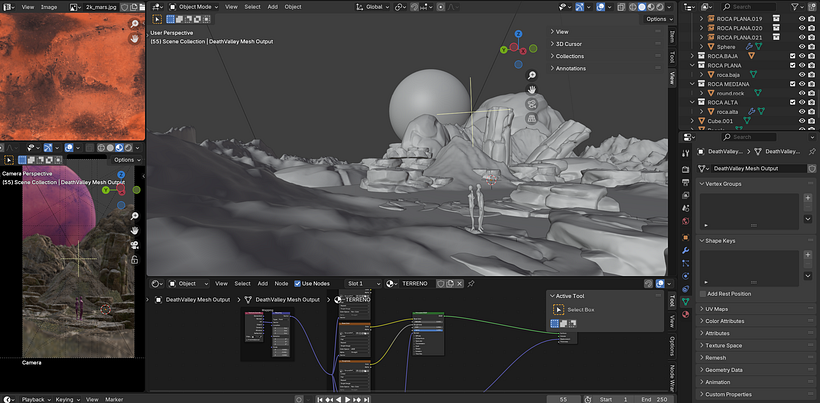Click the blue Z axis on the main viewport gizmo
Image resolution: width=820 pixels, height=403 pixels.
point(518,34)
